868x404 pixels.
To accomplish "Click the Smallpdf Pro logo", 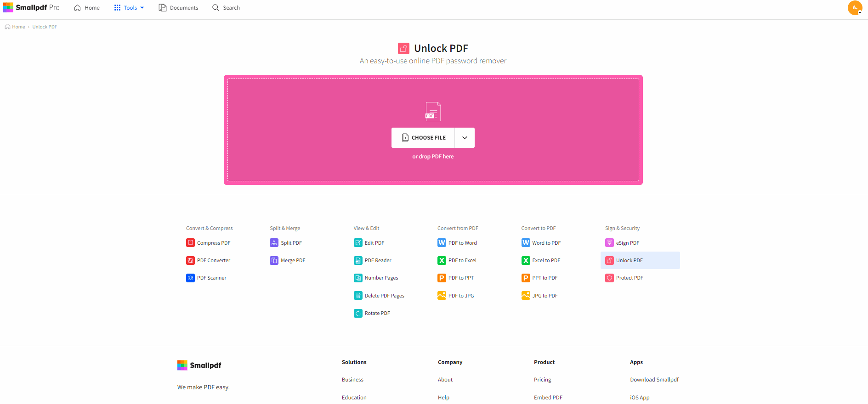I will click(x=31, y=7).
